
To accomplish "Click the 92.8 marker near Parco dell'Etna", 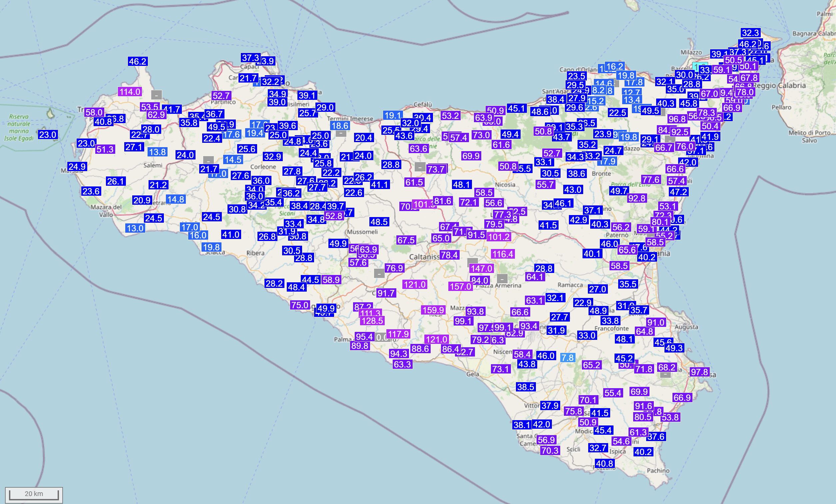I will tap(636, 198).
